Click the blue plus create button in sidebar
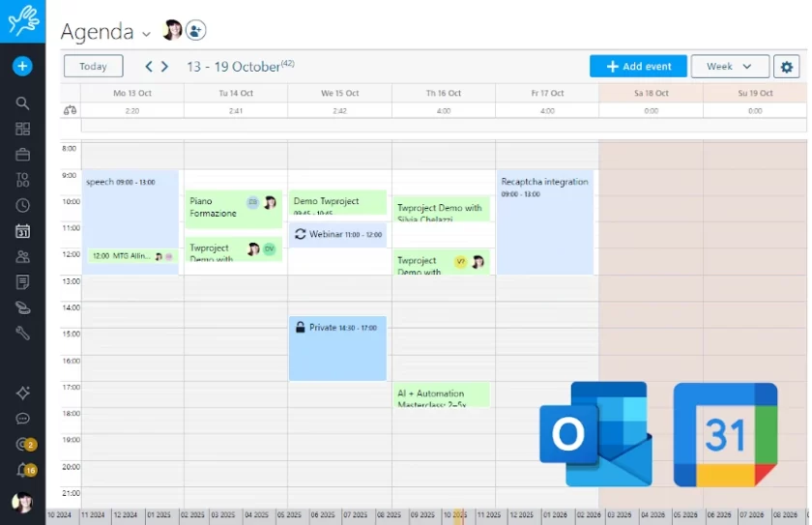 (22, 66)
